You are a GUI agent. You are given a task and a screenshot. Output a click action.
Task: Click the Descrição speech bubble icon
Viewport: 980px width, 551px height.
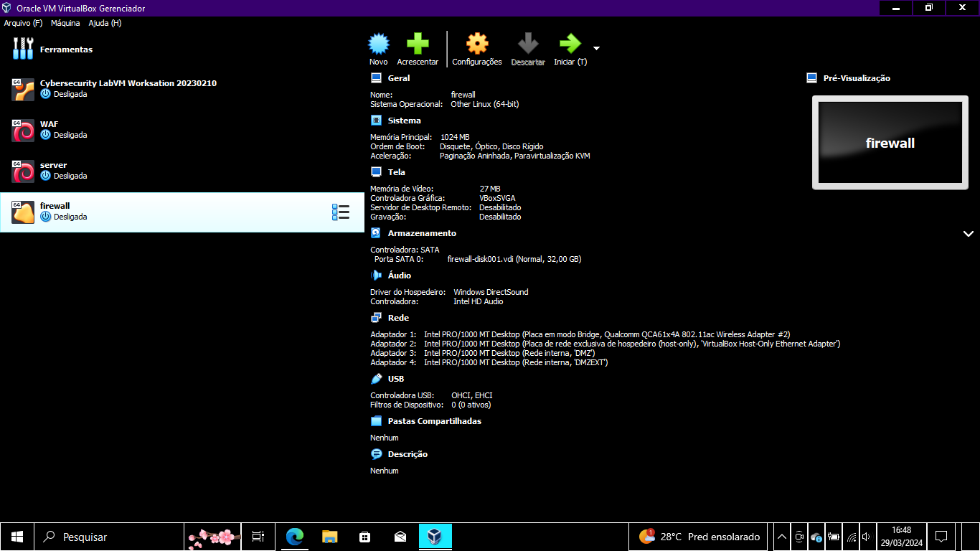pyautogui.click(x=376, y=454)
